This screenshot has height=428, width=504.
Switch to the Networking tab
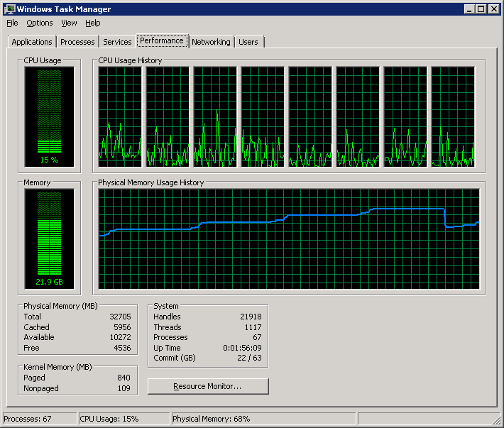[x=211, y=42]
